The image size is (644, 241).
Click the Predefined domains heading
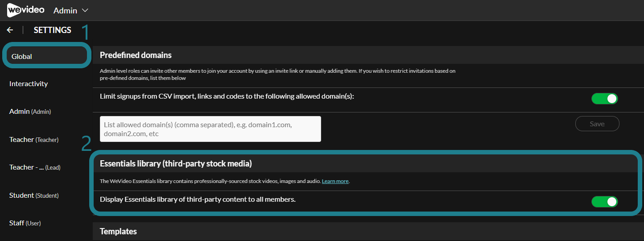[x=136, y=55]
